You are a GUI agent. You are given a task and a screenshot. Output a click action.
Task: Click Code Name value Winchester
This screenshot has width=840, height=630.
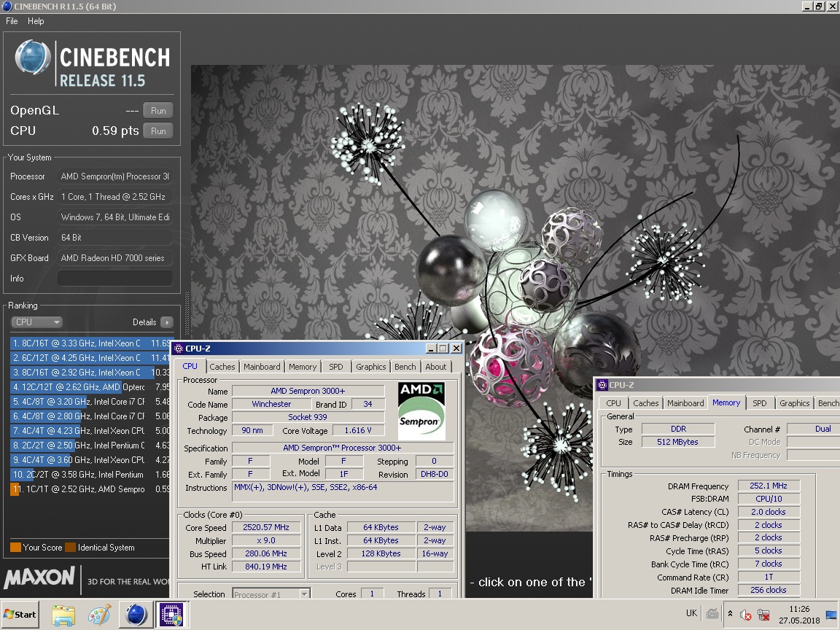tap(271, 404)
